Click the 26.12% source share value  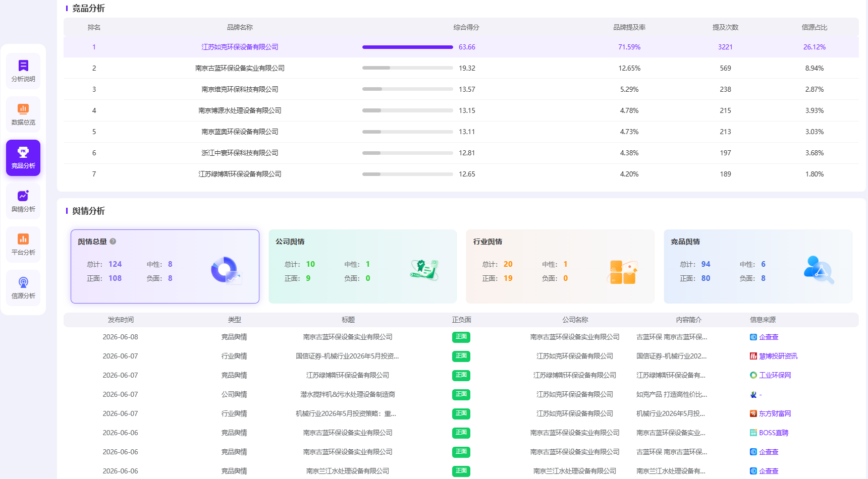(x=815, y=47)
